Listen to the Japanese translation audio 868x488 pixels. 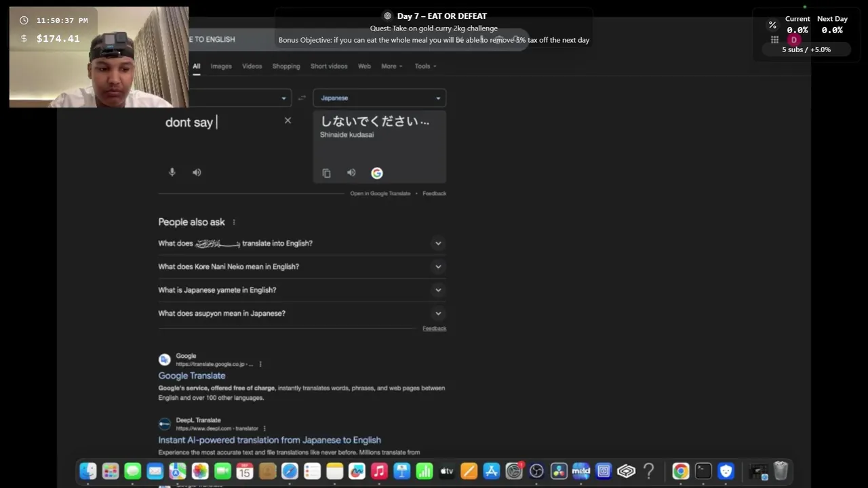(351, 173)
